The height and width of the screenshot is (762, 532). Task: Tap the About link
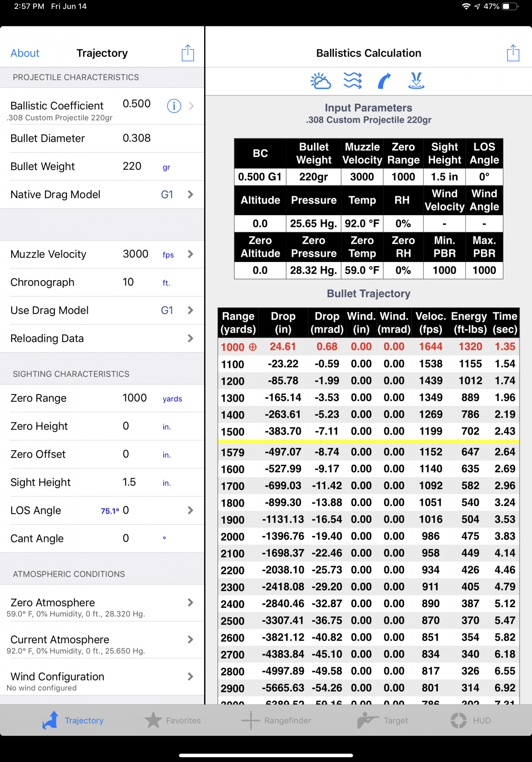[x=25, y=53]
